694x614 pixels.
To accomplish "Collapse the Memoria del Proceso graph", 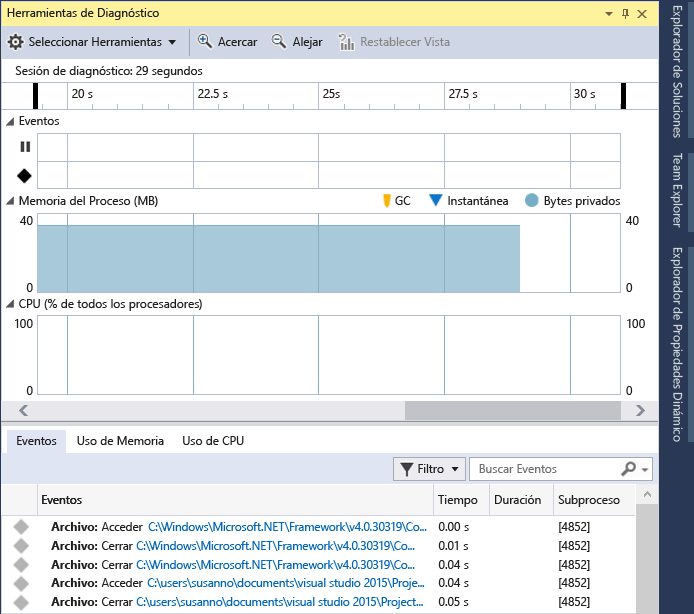I will [10, 201].
